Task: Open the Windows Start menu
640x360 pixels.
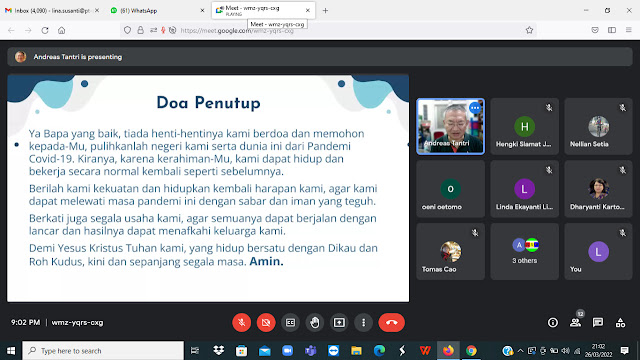Action: point(11,351)
